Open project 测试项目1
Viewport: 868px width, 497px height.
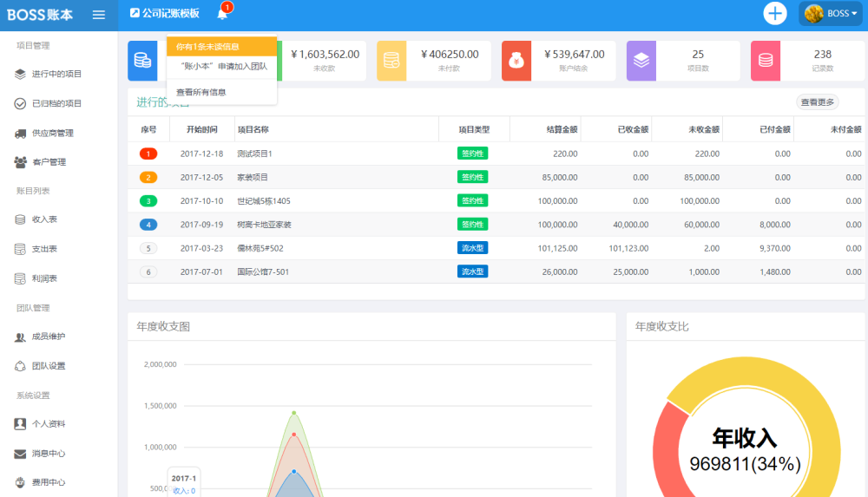point(254,154)
